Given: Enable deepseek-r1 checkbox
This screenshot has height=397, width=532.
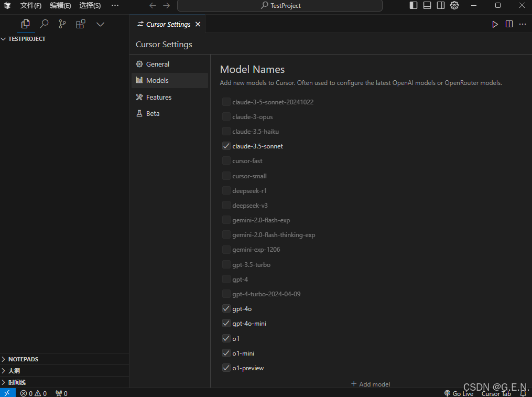Looking at the screenshot, I should (226, 190).
